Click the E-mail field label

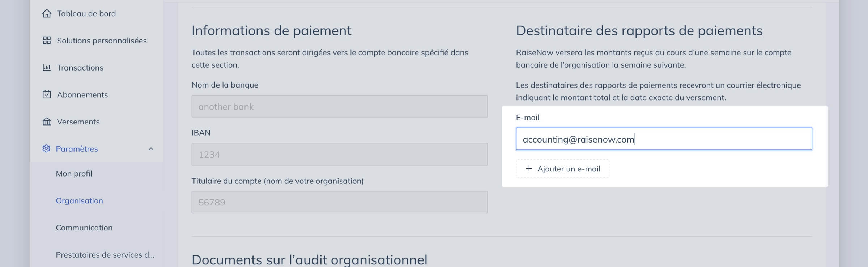click(527, 118)
